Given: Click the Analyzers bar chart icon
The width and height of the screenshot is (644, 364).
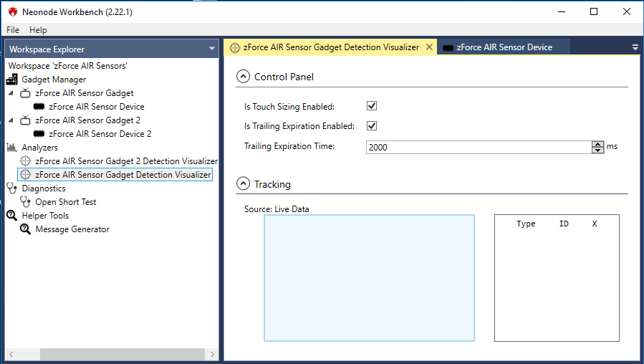Looking at the screenshot, I should [x=11, y=148].
